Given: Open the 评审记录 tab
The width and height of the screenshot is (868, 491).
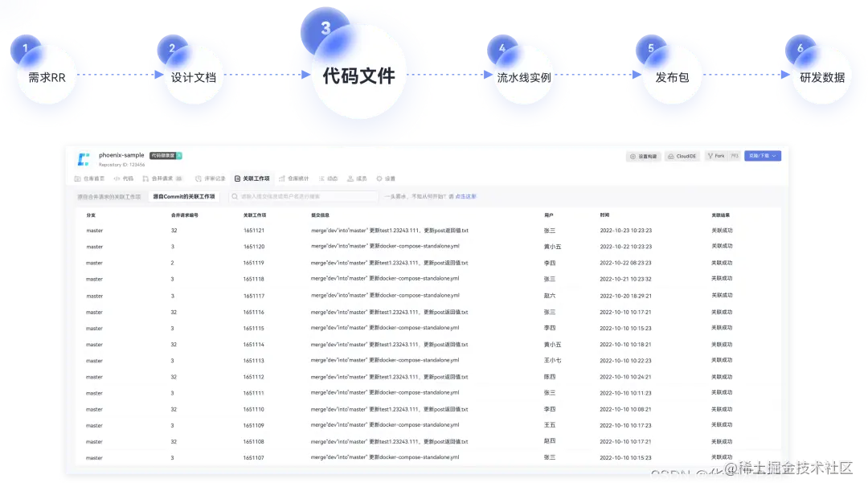Looking at the screenshot, I should coord(211,178).
